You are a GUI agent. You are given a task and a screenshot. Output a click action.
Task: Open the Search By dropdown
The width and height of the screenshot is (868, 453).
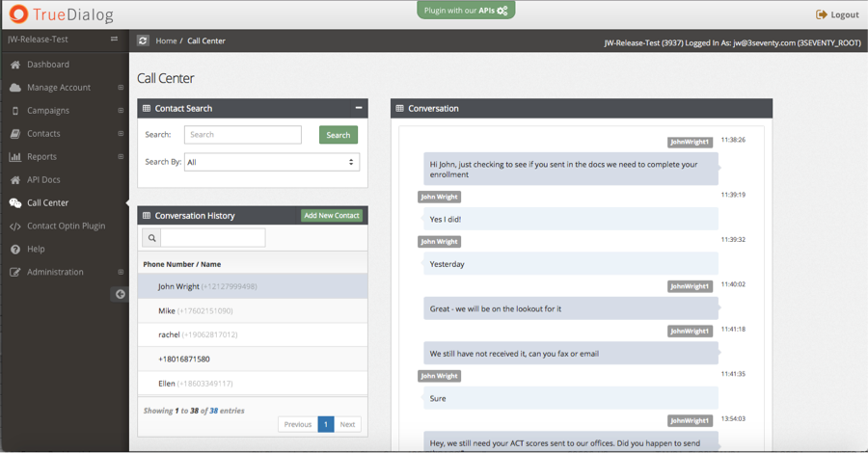(272, 162)
